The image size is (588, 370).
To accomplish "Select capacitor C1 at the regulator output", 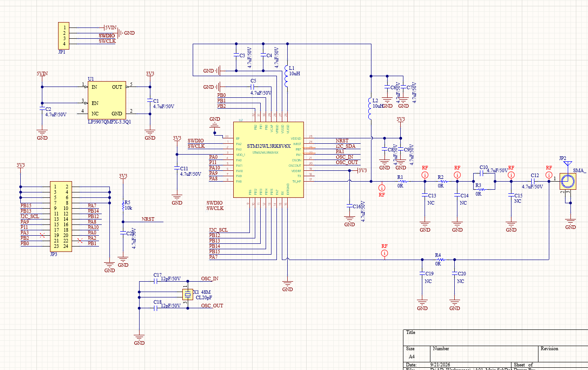I will tap(150, 100).
